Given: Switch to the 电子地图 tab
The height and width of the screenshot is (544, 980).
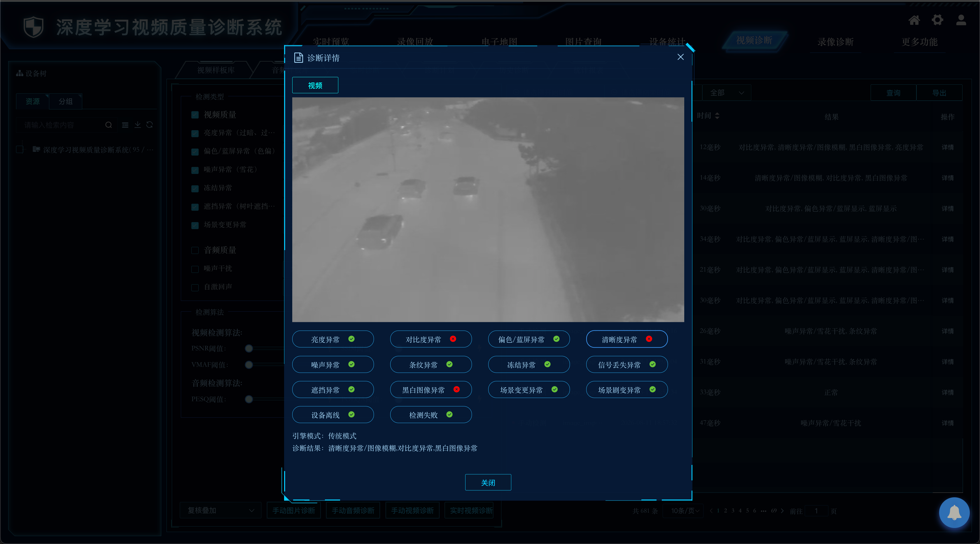Looking at the screenshot, I should click(499, 41).
